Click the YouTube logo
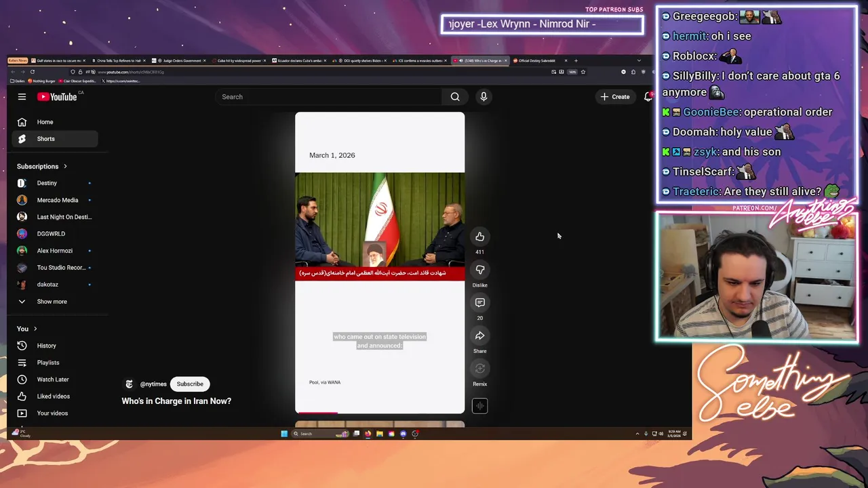Viewport: 868px width, 488px height. 58,97
